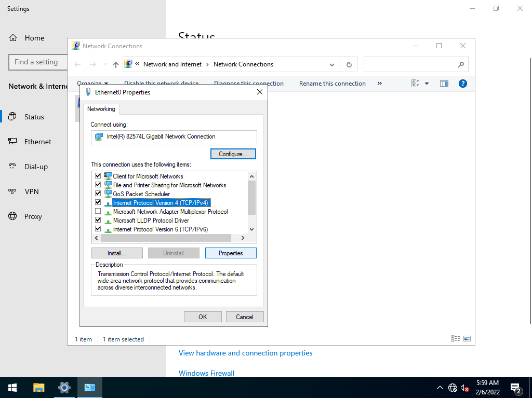This screenshot has height=398, width=532.
Task: Toggle File and Printer Sharing checkbox
Action: point(98,184)
